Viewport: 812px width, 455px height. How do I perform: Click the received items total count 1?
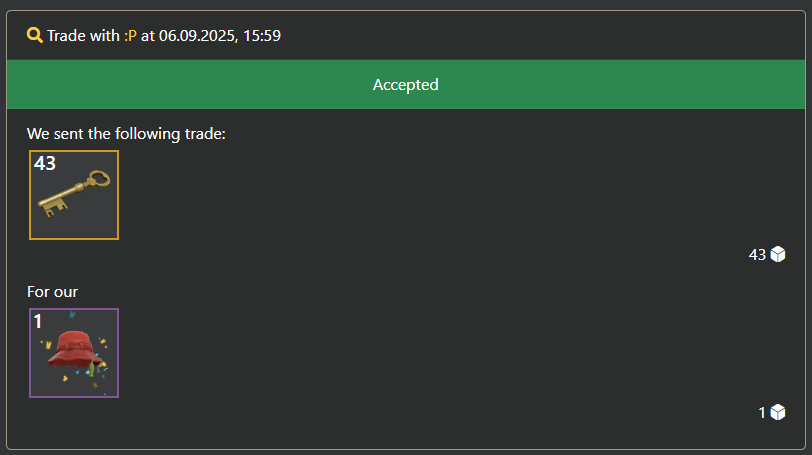point(762,412)
